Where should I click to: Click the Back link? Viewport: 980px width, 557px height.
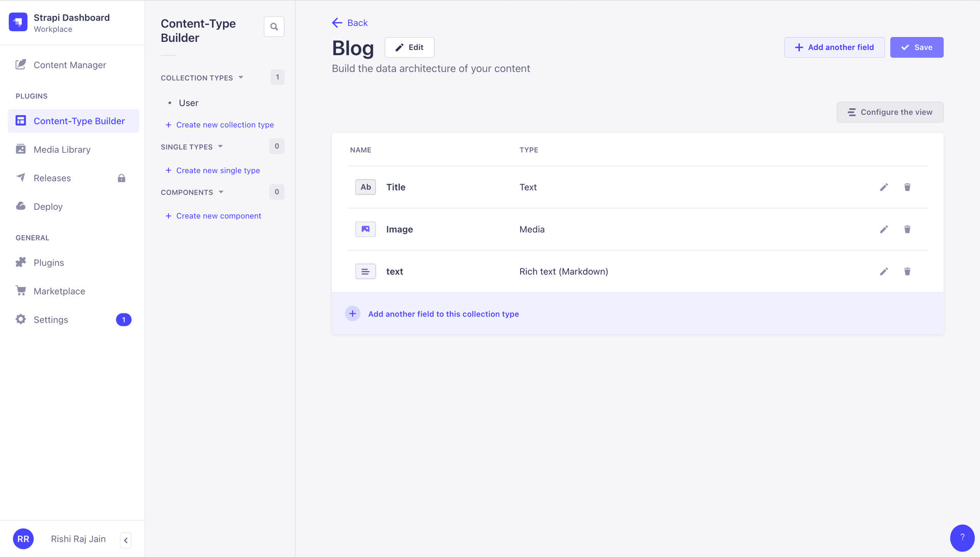(350, 23)
